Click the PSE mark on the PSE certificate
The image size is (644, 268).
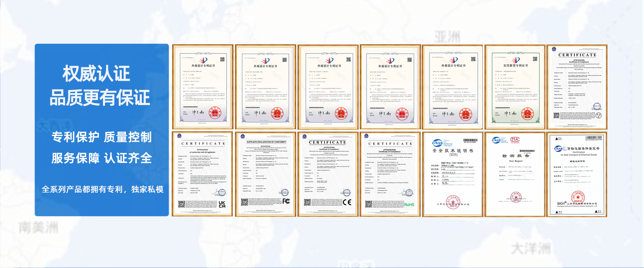tap(598, 115)
